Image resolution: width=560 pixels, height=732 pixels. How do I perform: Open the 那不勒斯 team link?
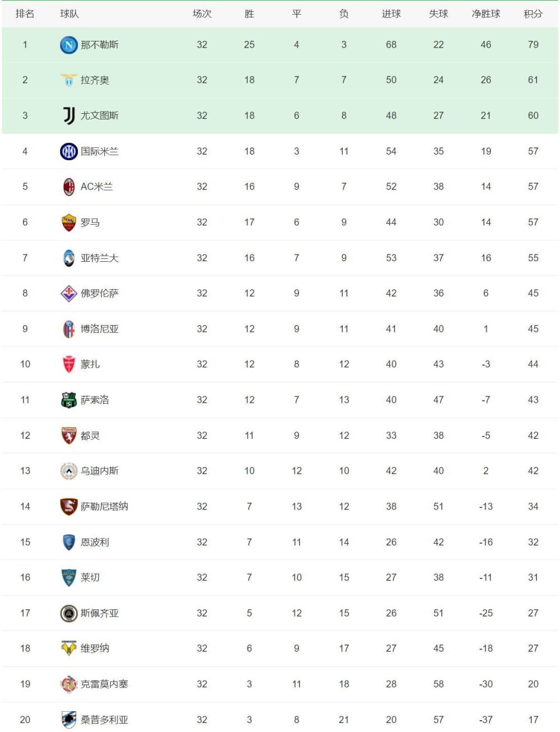(100, 45)
